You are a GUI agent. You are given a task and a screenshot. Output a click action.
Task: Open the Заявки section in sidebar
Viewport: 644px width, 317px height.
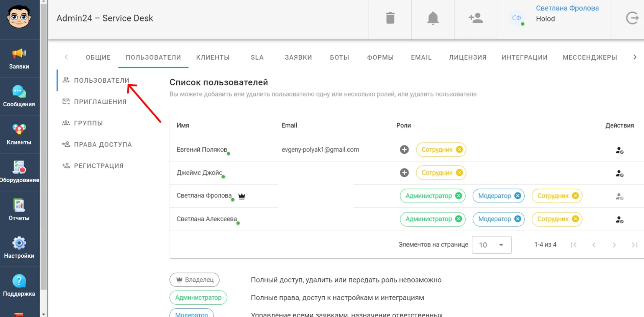pos(19,59)
